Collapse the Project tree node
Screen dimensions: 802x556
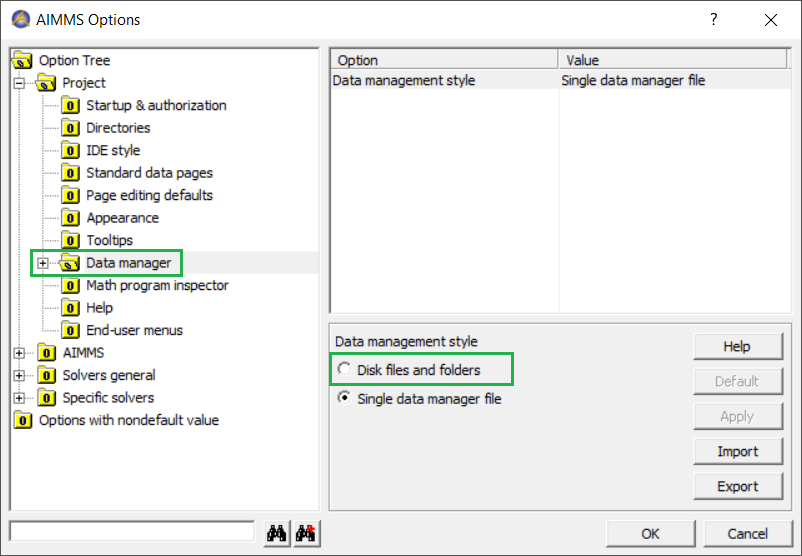[19, 83]
